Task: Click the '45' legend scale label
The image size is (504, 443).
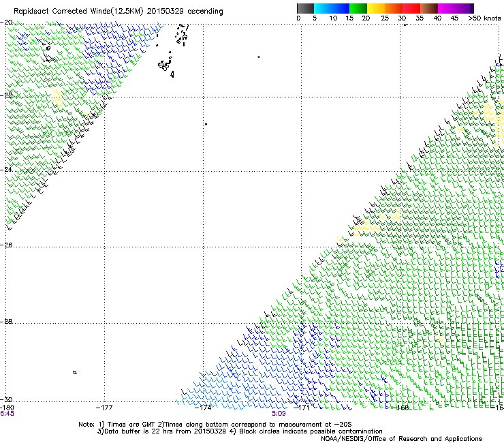Action: tap(454, 18)
